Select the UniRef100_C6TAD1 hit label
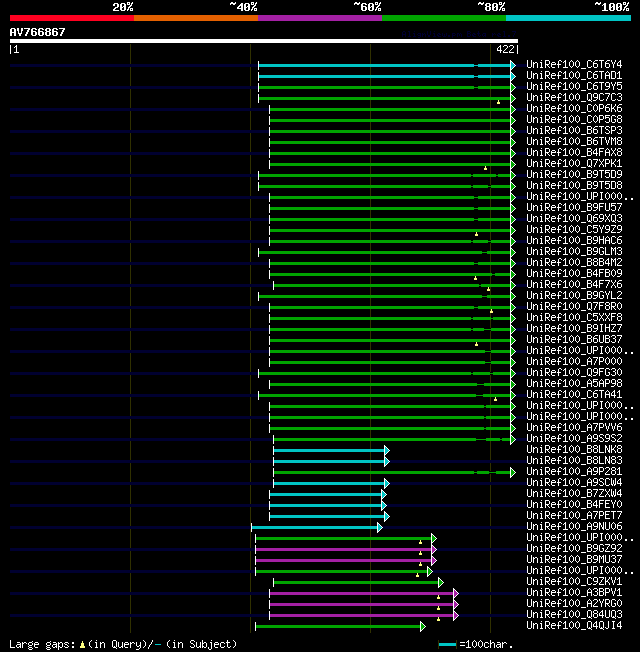This screenshot has width=640, height=652. click(x=574, y=76)
